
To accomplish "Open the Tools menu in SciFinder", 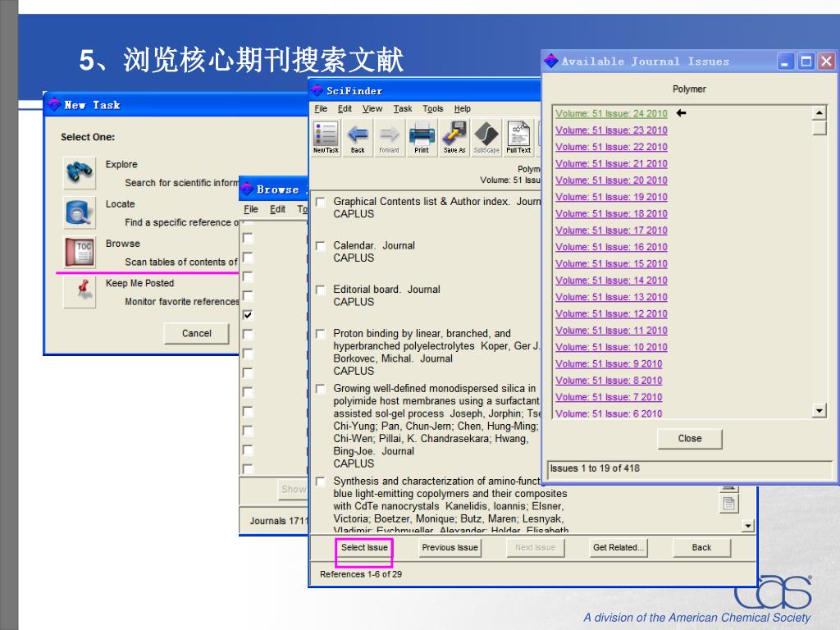I will point(433,109).
